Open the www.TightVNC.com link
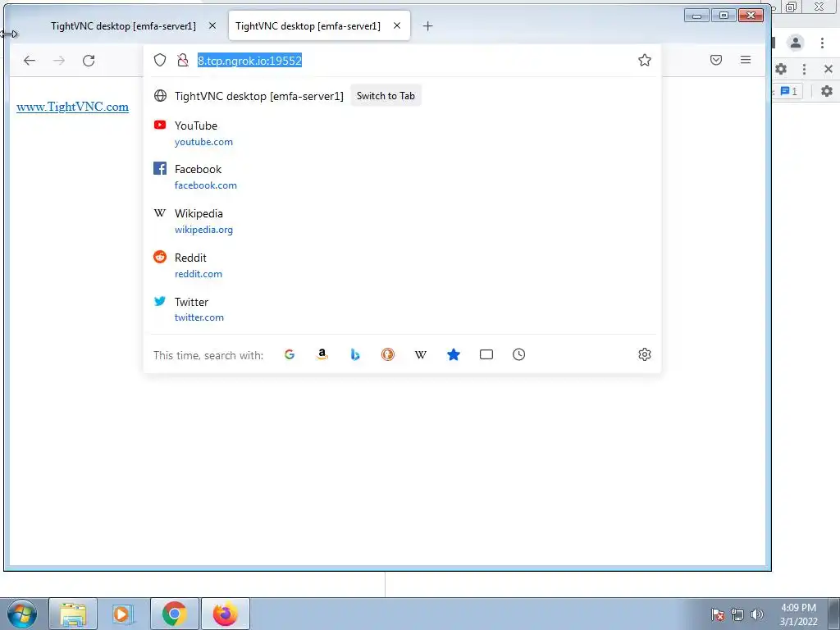This screenshot has width=840, height=630. click(72, 107)
